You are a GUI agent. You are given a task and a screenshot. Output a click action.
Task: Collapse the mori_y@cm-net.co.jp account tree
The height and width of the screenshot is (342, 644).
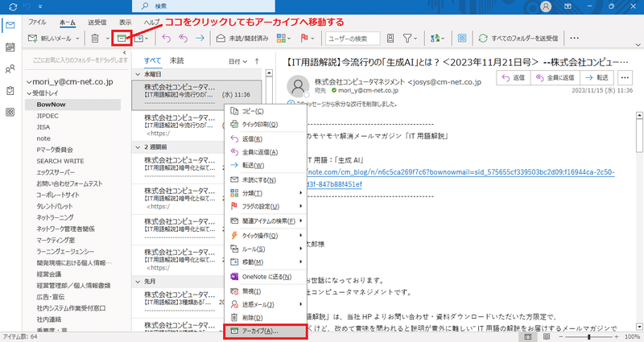click(29, 82)
